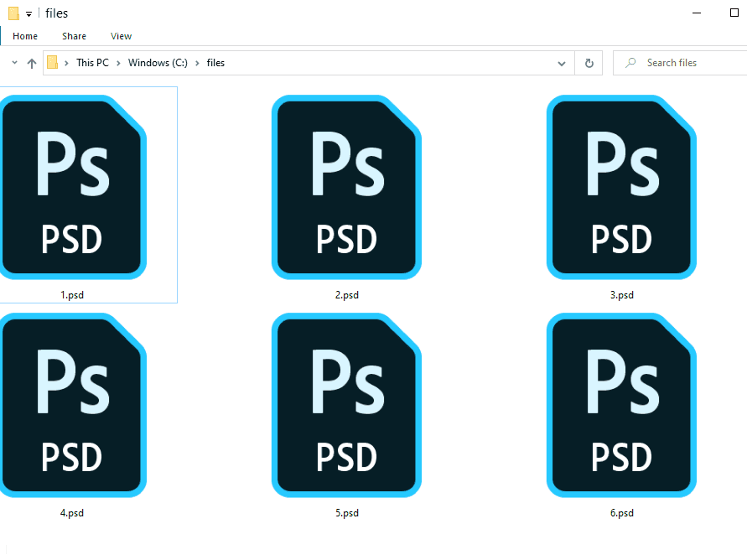The height and width of the screenshot is (560, 747).
Task: Go up one folder level arrow
Action: click(32, 63)
